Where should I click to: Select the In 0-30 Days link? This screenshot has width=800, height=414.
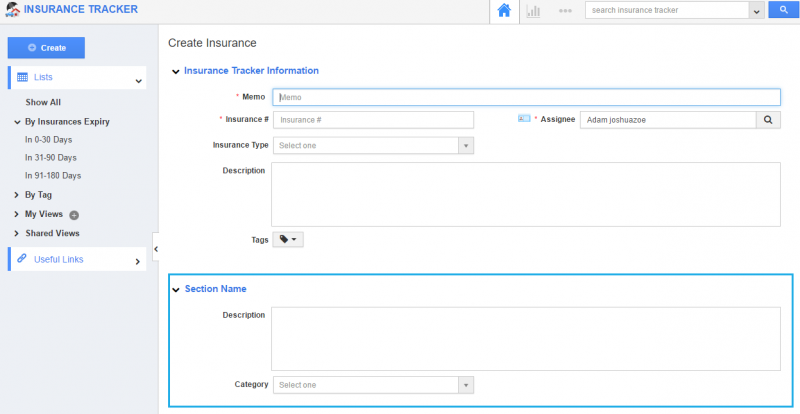50,140
